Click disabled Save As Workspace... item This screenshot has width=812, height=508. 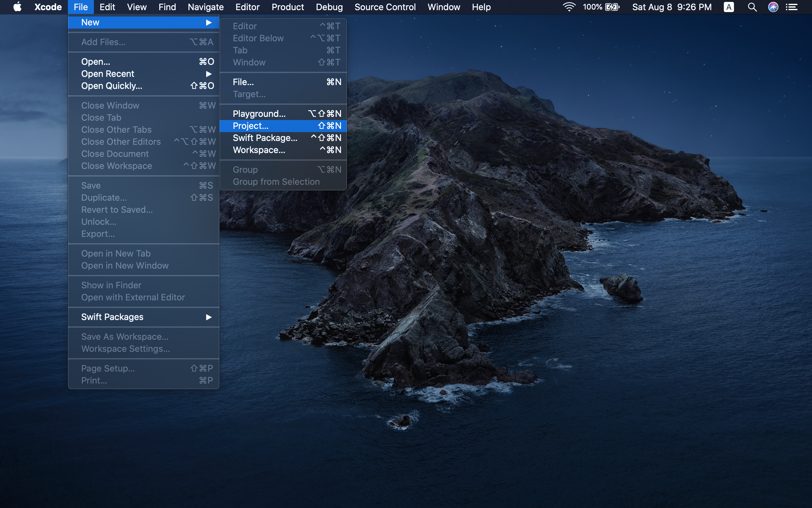(144, 337)
